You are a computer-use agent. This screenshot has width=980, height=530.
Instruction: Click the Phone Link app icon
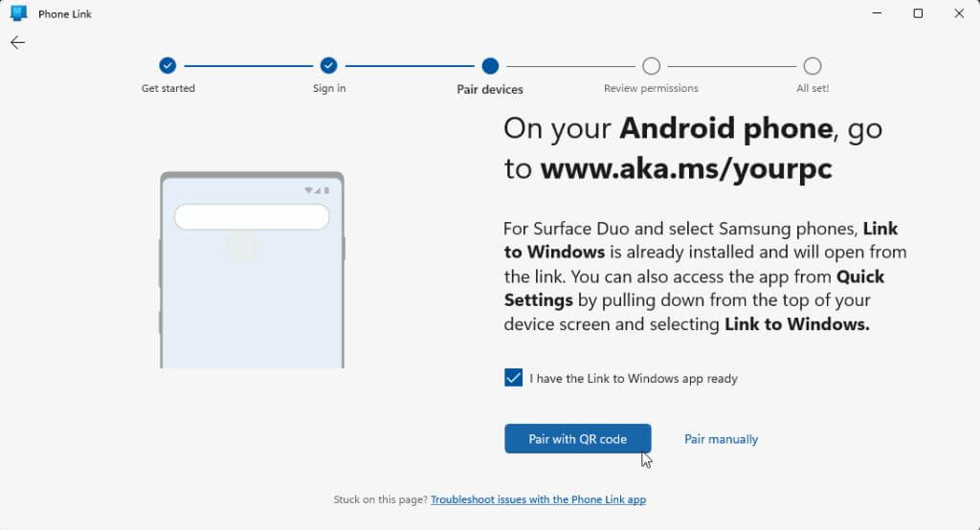[18, 13]
